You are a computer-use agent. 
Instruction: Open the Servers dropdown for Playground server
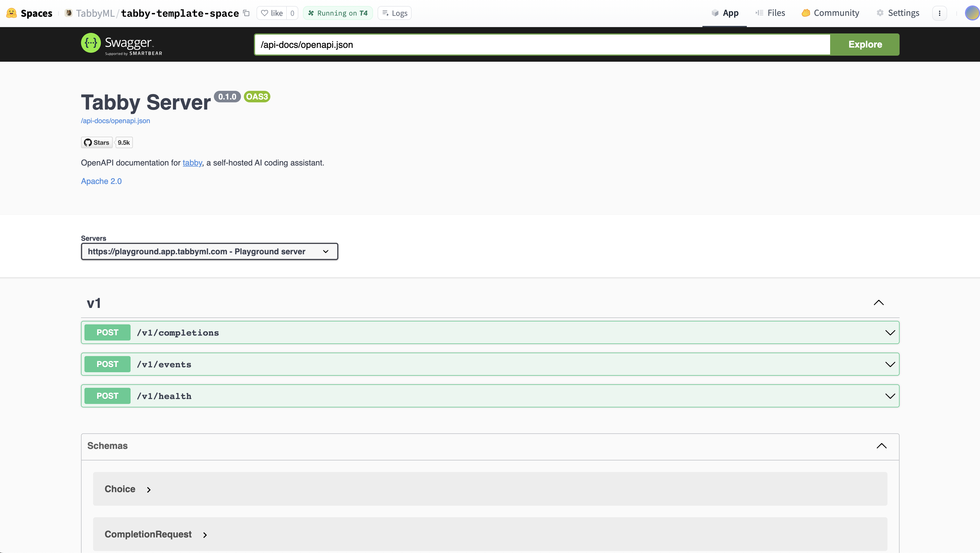pyautogui.click(x=209, y=251)
